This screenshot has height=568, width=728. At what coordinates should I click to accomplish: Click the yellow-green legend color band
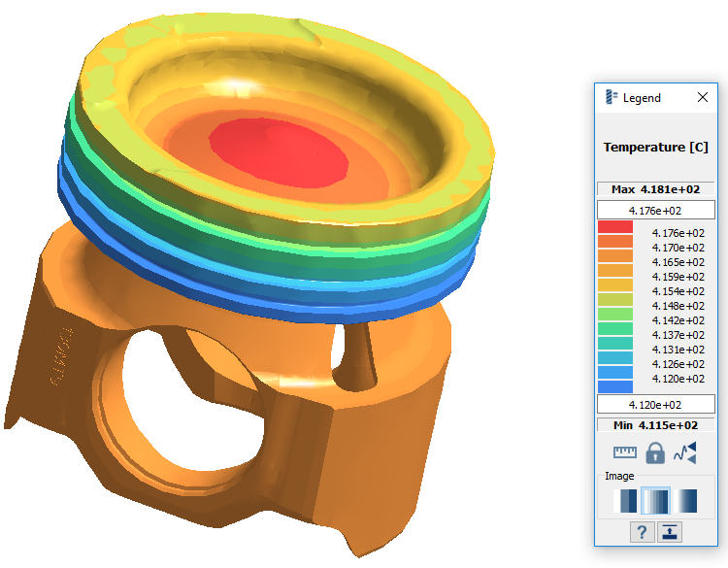[615, 300]
